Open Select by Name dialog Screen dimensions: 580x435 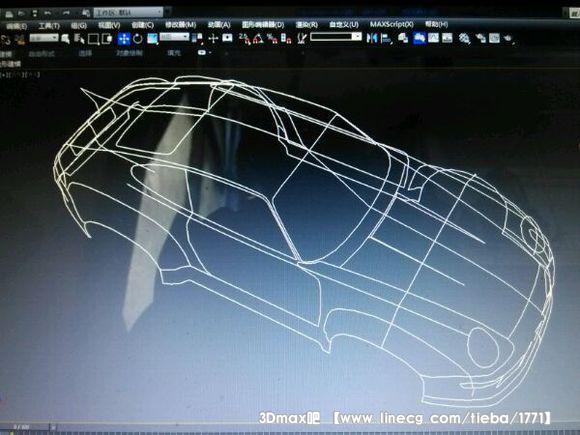coord(79,38)
